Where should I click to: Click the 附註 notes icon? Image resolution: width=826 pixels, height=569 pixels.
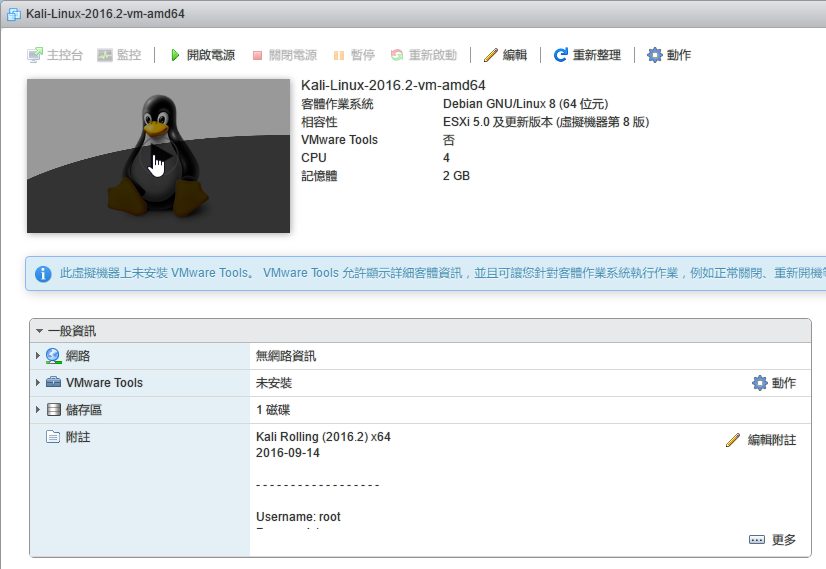pyautogui.click(x=53, y=437)
